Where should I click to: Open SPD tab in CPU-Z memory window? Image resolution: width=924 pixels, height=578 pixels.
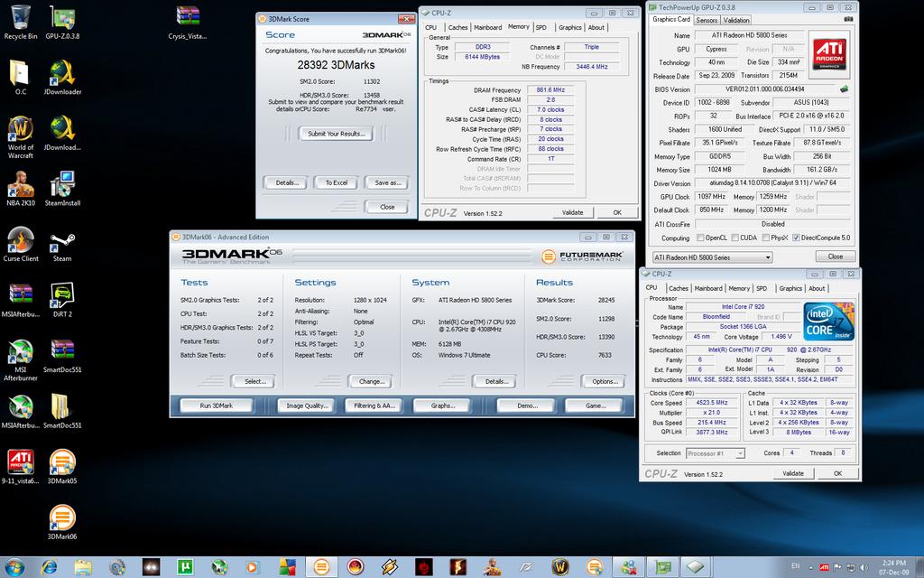541,27
